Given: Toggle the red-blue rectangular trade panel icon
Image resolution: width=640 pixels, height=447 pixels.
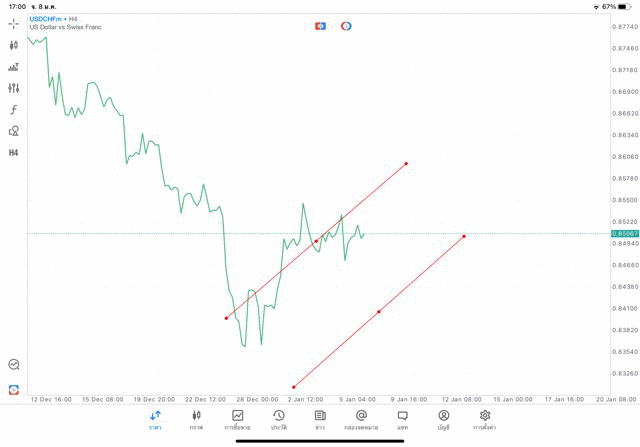Looking at the screenshot, I should (320, 26).
